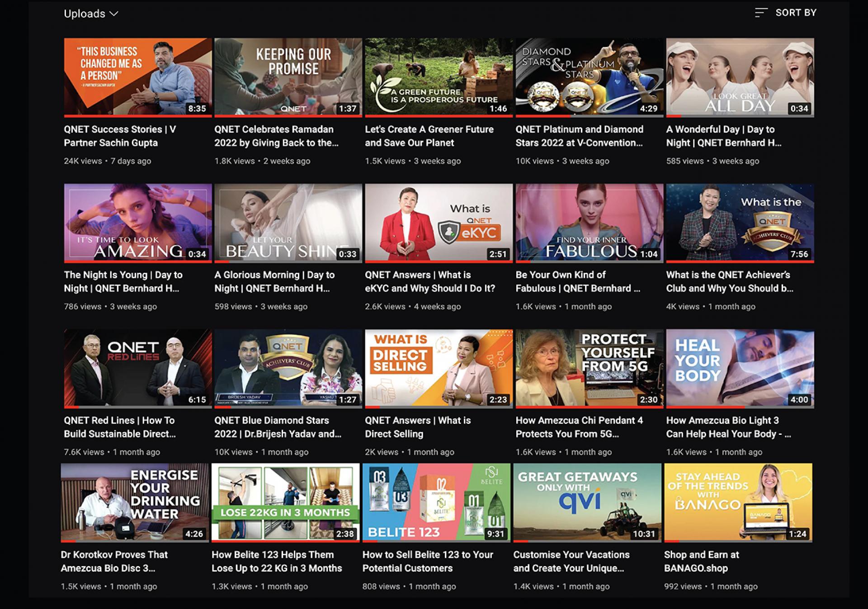This screenshot has height=609, width=868.
Task: Click title Dr Korotkov Proves That Amezcua
Action: 114,561
